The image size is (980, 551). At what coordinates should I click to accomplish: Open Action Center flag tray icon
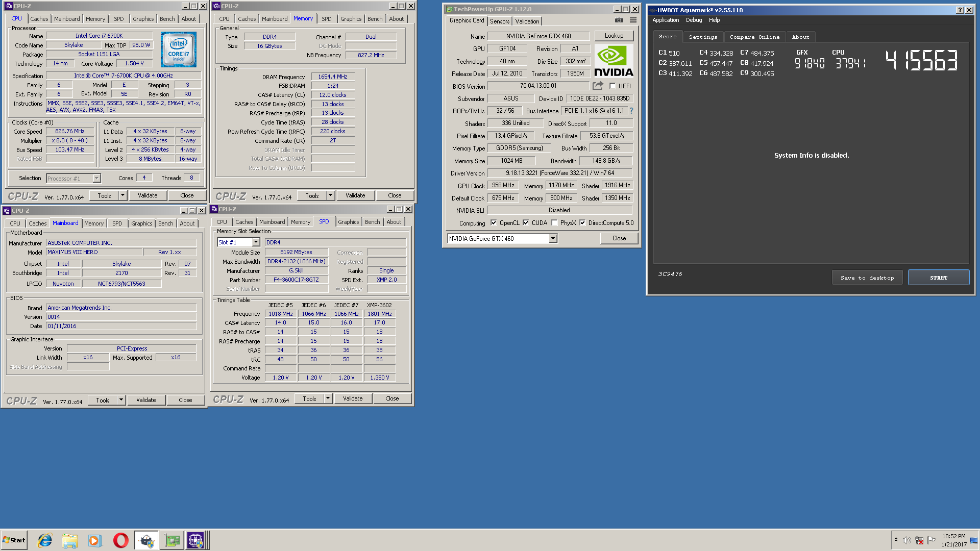pos(932,540)
